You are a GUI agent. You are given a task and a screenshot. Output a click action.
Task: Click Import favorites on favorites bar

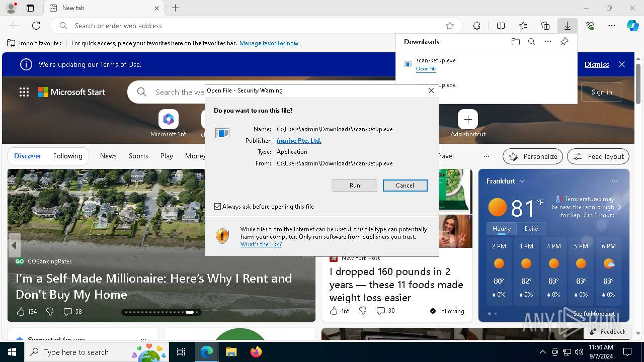pos(34,43)
